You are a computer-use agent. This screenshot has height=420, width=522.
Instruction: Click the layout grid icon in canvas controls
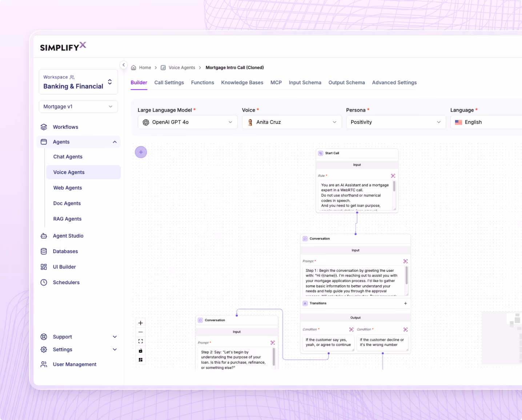pyautogui.click(x=141, y=360)
